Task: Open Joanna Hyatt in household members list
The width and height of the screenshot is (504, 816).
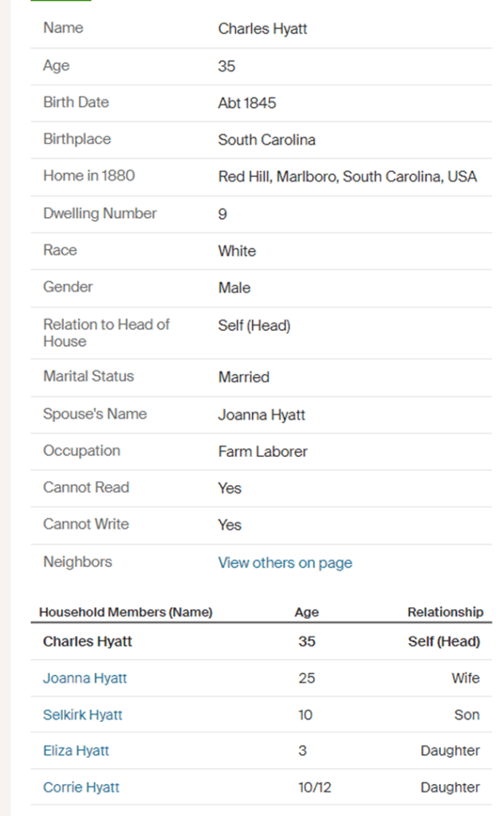Action: pos(85,678)
